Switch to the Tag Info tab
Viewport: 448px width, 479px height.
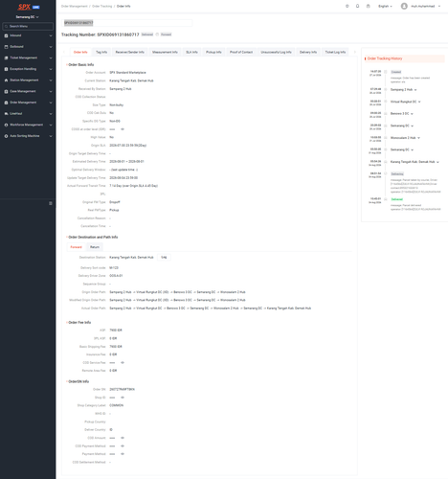pos(101,52)
